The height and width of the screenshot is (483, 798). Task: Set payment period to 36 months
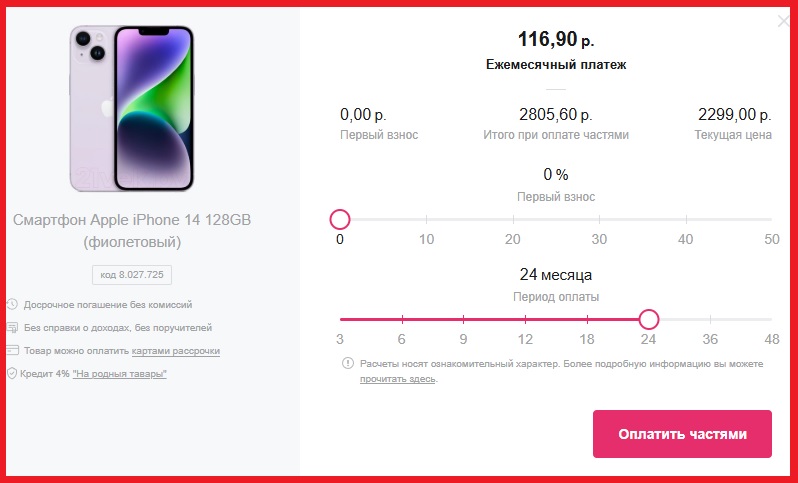[x=710, y=319]
